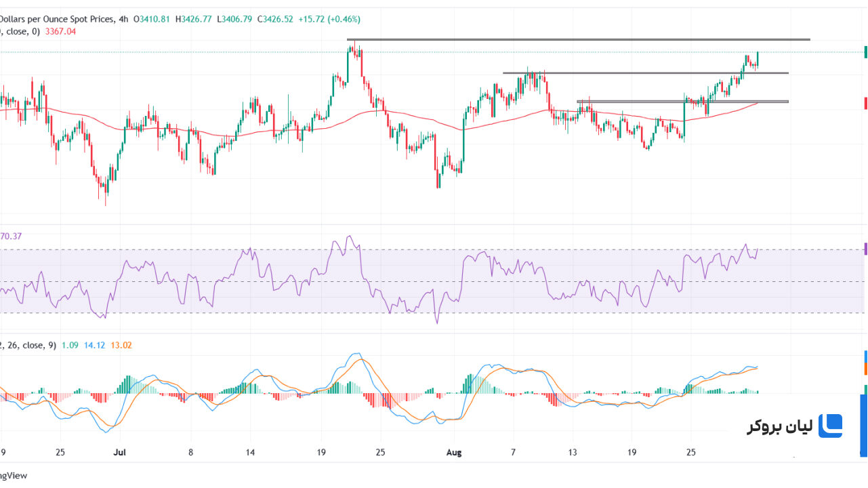
Task: Select the green current price tag on the price axis
Action: (865, 52)
